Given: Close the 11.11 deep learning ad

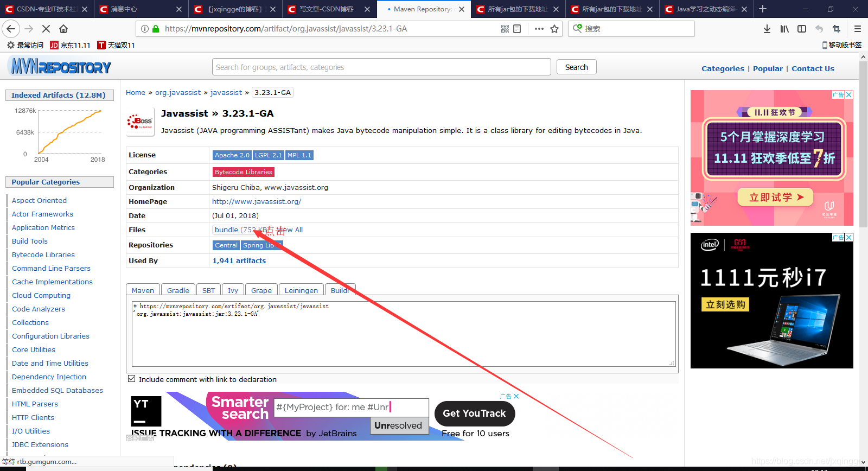Looking at the screenshot, I should 849,94.
